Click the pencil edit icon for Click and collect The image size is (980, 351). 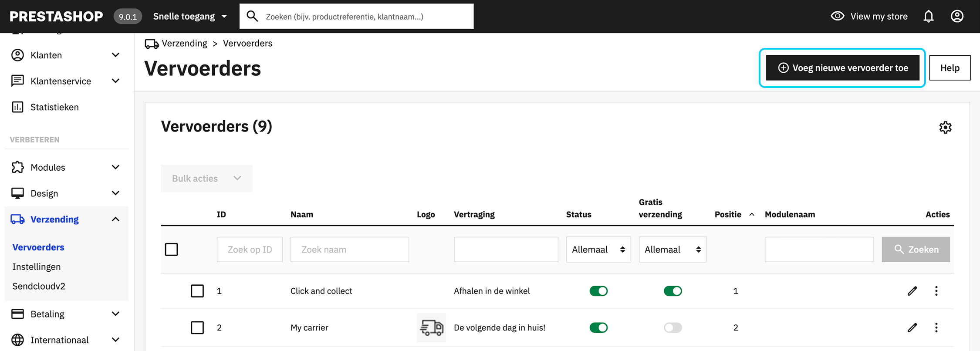point(912,291)
